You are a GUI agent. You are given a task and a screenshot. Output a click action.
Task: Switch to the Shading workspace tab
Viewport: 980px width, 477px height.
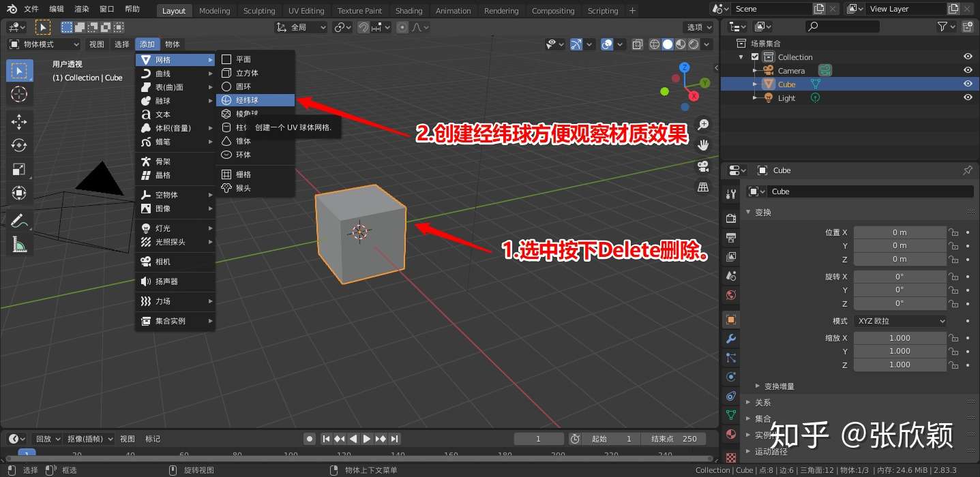click(409, 10)
